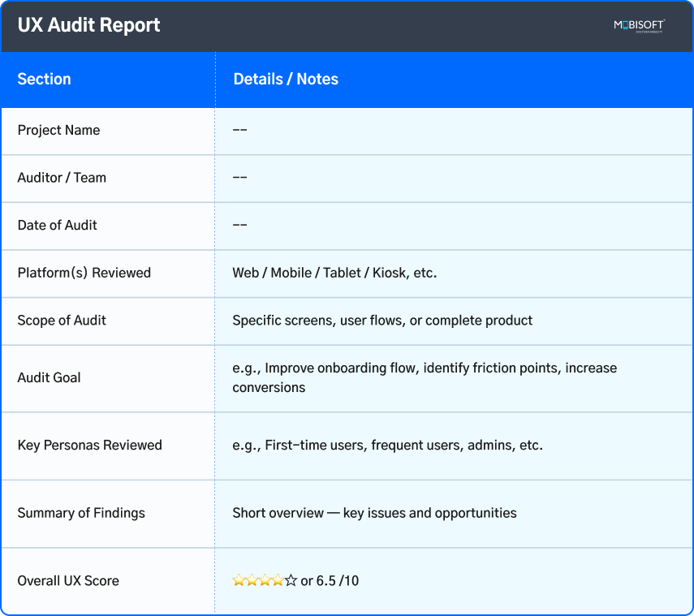Select the 'Section' column header
This screenshot has height=616, width=694.
(45, 79)
